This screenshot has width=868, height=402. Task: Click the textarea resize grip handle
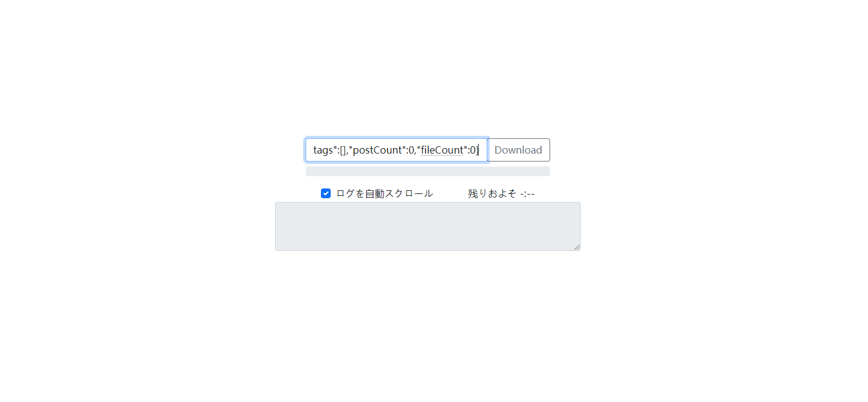pos(576,247)
